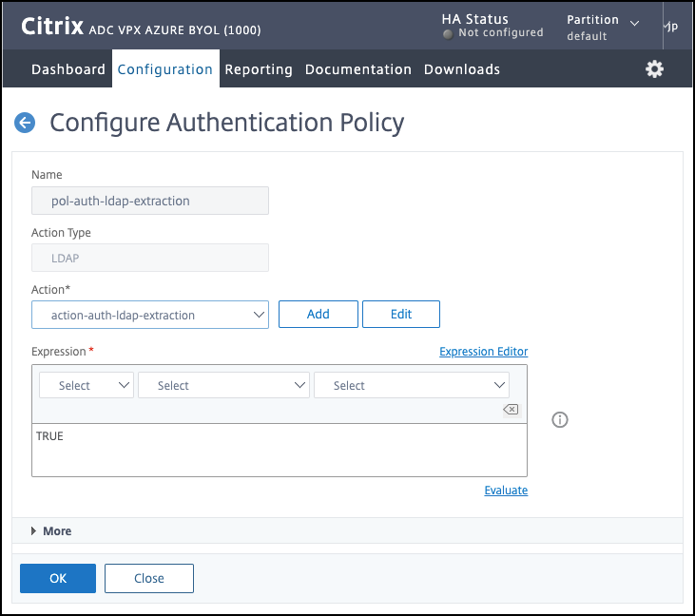Open the Expression Editor link
Viewport: 695px width, 616px height.
coord(483,352)
